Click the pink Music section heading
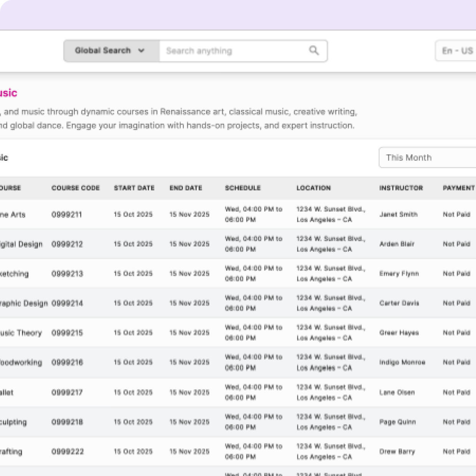476x476 pixels. tap(9, 93)
